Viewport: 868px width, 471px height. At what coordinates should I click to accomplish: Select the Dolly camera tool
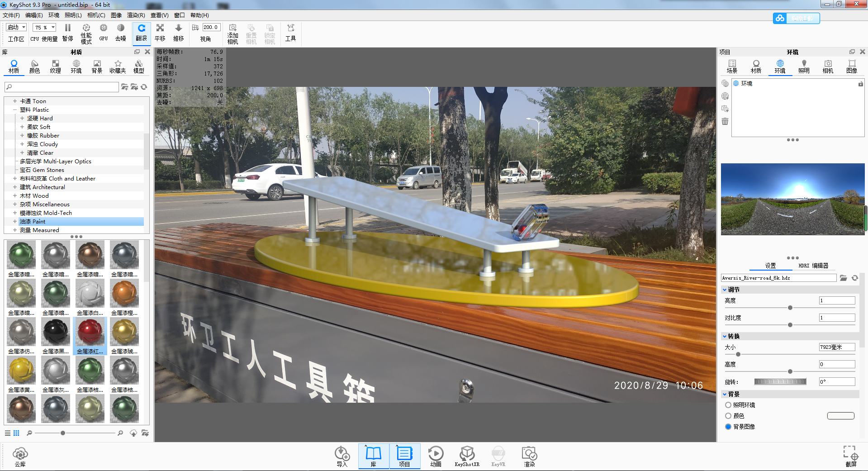click(179, 33)
